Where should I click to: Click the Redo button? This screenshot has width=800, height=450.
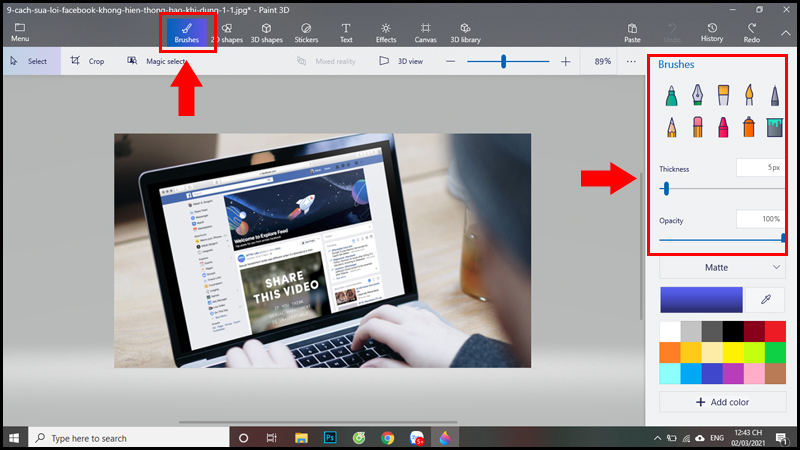(752, 33)
